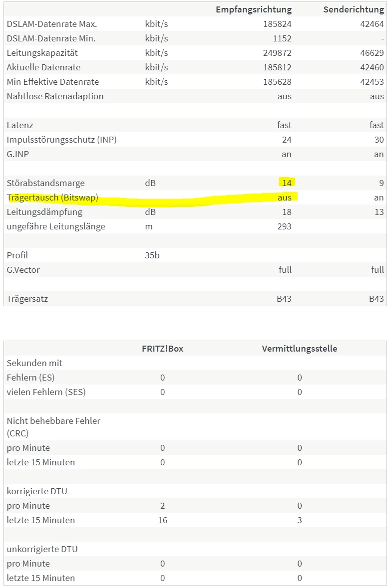Select the G.Vector row label
Image resolution: width=390 pixels, height=588 pixels.
pos(23,270)
